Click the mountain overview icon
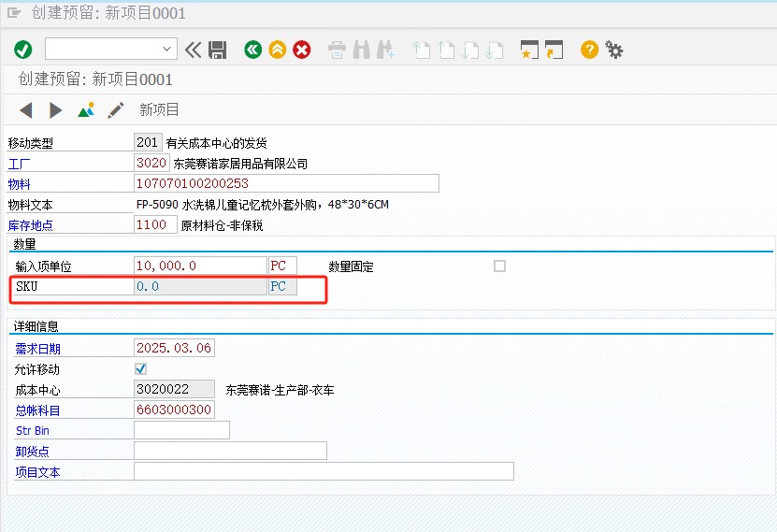Screen dimensions: 777x532 point(86,110)
